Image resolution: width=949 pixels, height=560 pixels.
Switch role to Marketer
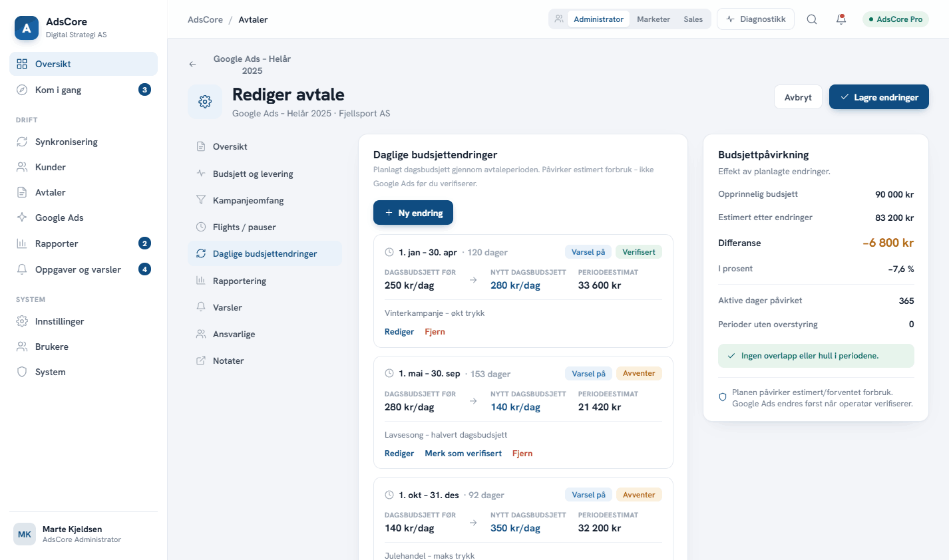[x=654, y=19]
